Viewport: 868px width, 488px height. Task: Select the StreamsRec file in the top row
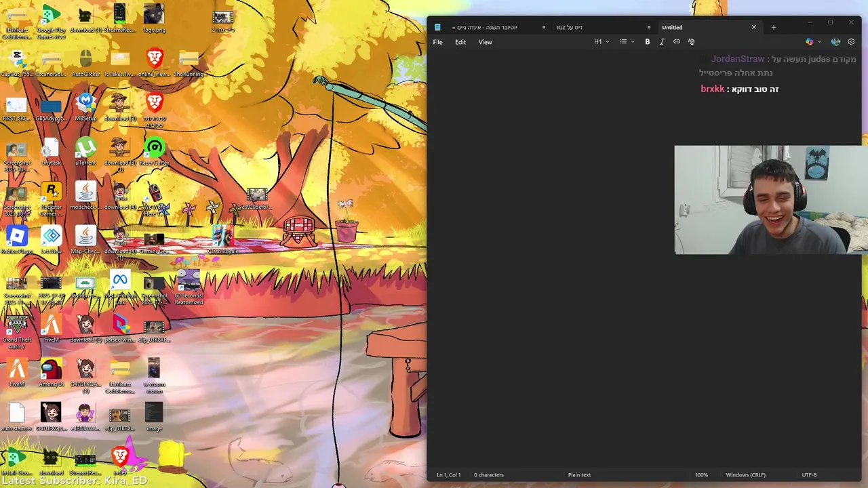point(120,19)
